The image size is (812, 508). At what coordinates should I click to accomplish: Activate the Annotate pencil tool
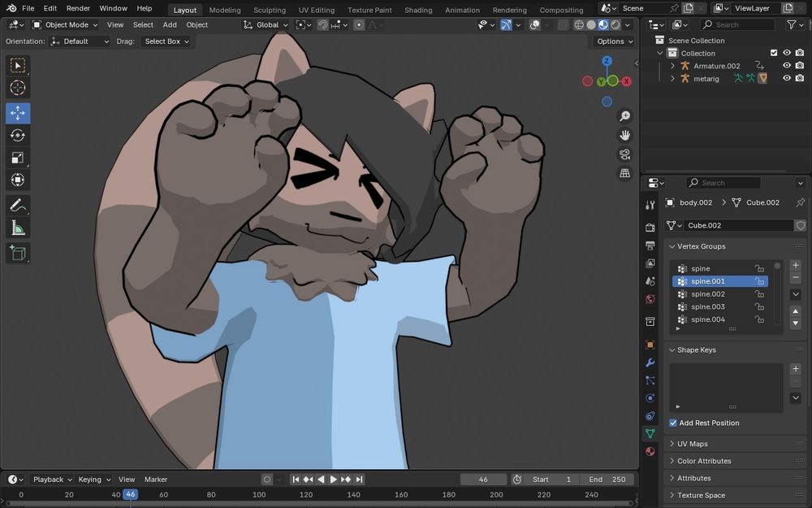(18, 205)
